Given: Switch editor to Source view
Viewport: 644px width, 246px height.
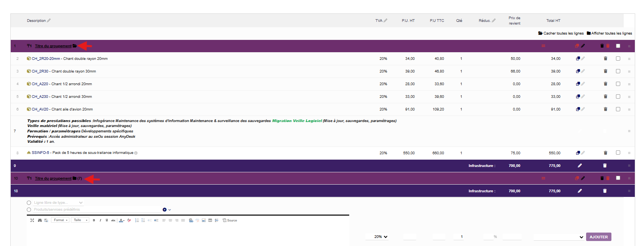Looking at the screenshot, I should pos(230,220).
